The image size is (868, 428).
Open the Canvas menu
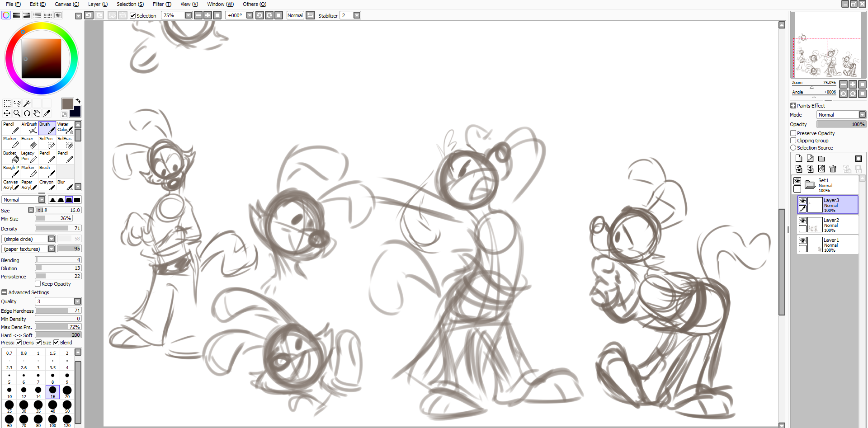(67, 4)
